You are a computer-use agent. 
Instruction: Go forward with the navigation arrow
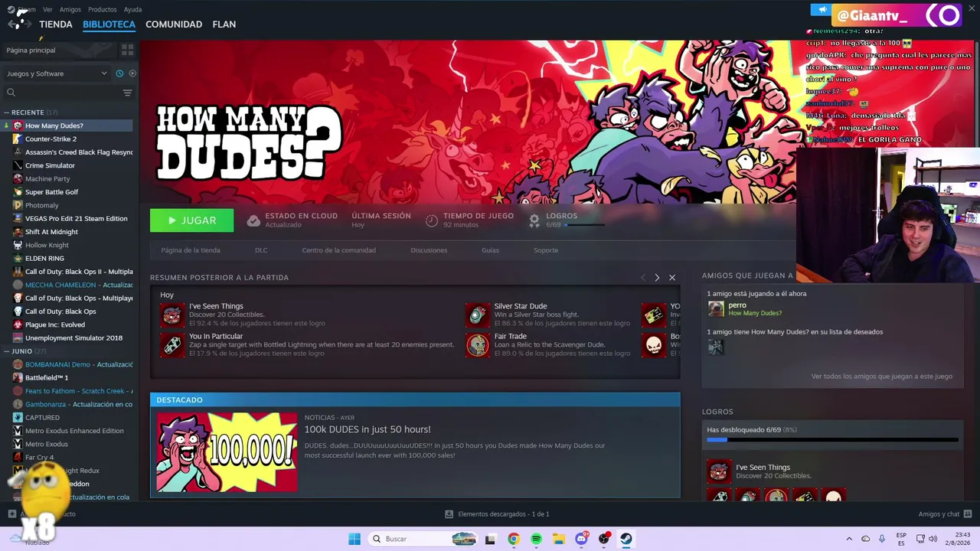point(26,24)
